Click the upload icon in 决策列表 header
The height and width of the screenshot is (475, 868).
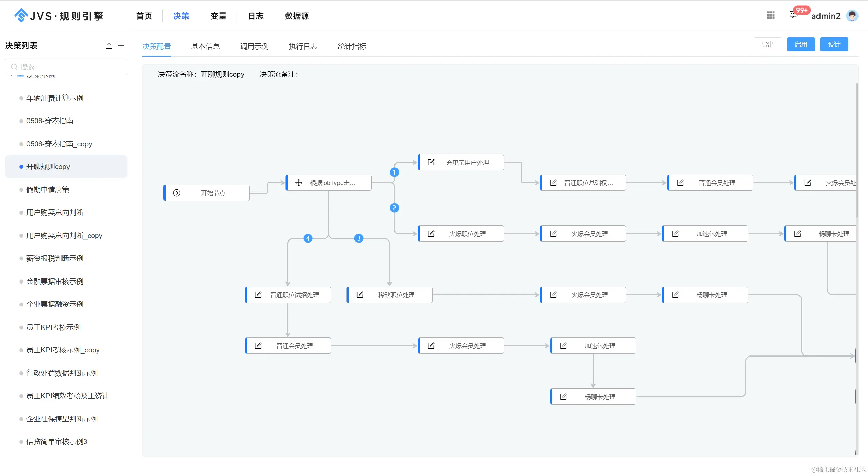click(x=109, y=45)
